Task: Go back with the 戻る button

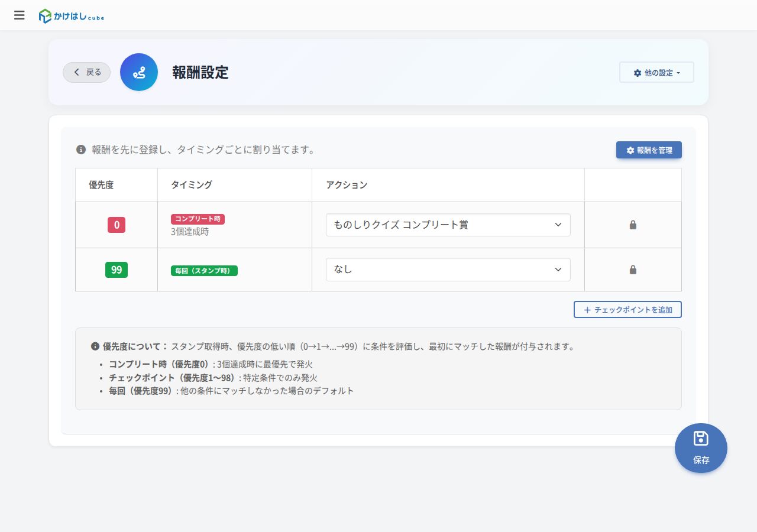Action: [86, 72]
